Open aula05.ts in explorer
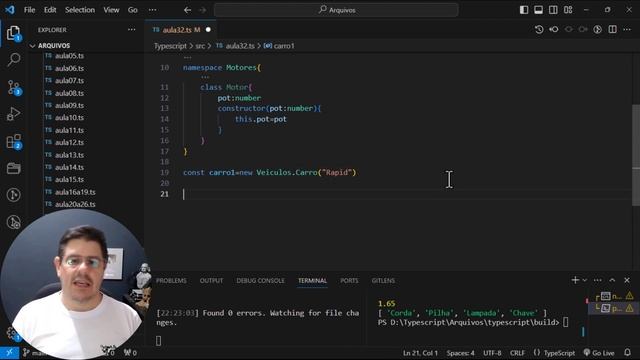This screenshot has height=360, width=640. [x=69, y=56]
